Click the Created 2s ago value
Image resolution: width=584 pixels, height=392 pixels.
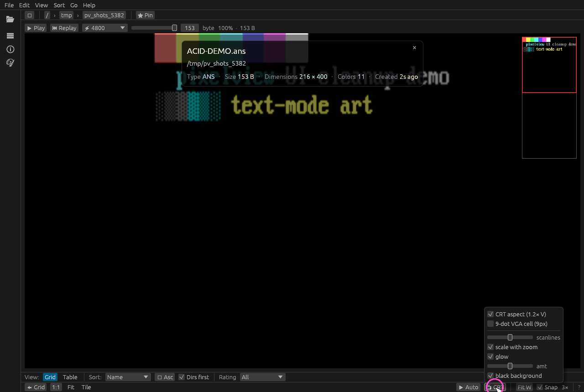point(409,77)
